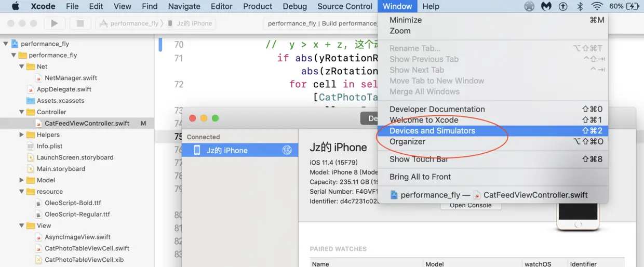Open Bluetooth status menu
Viewport: 644px width, 267px height.
pyautogui.click(x=580, y=6)
